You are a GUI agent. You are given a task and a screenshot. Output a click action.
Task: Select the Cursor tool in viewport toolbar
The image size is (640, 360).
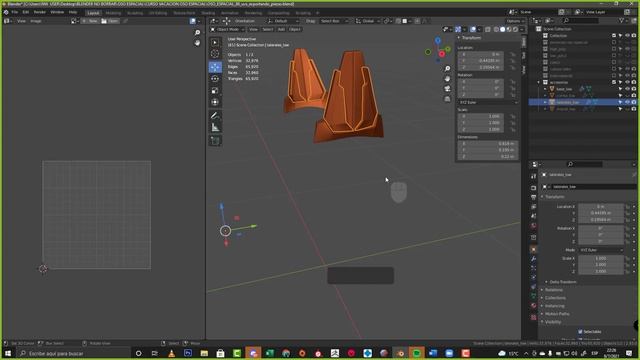click(215, 54)
